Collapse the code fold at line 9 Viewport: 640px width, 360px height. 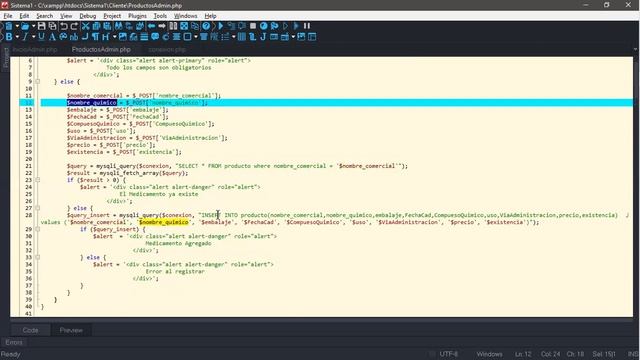38,82
